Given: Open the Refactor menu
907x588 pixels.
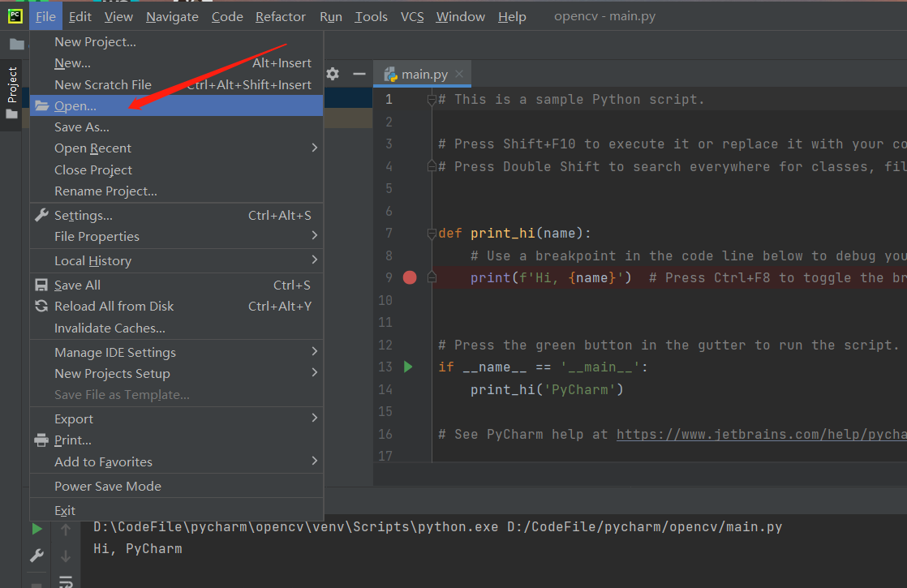Looking at the screenshot, I should tap(281, 17).
